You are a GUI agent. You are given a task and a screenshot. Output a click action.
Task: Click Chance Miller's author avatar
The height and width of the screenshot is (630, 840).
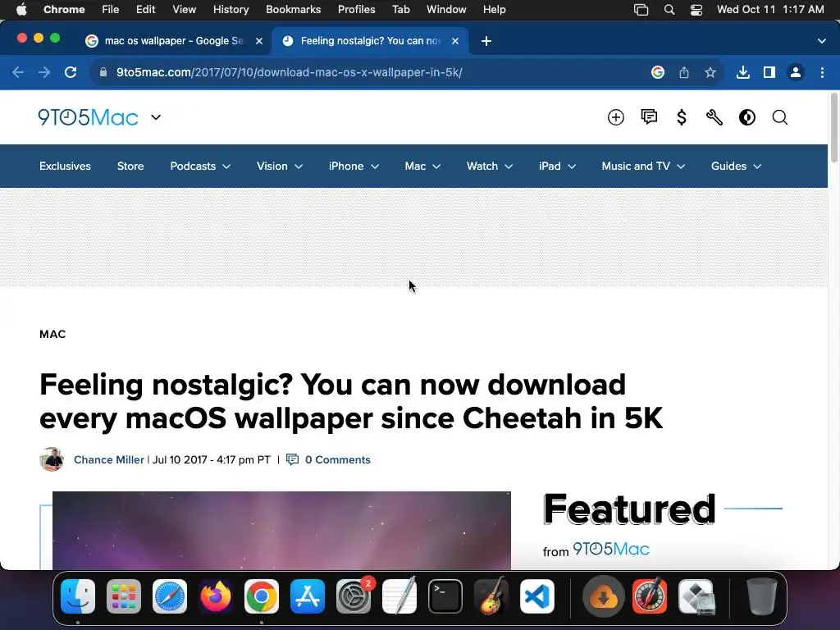tap(52, 459)
